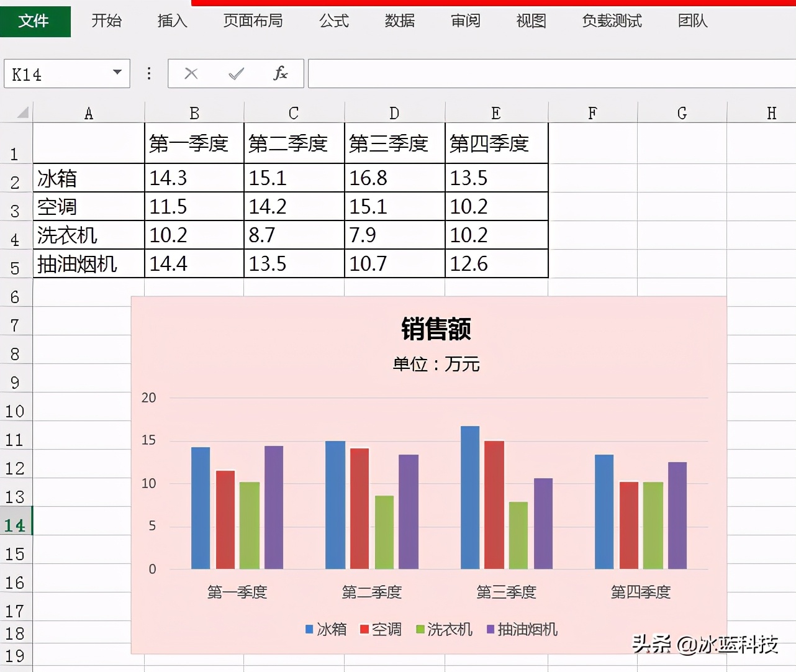796x672 pixels.
Task: Select the 冰箱 row label cell
Action: click(89, 178)
